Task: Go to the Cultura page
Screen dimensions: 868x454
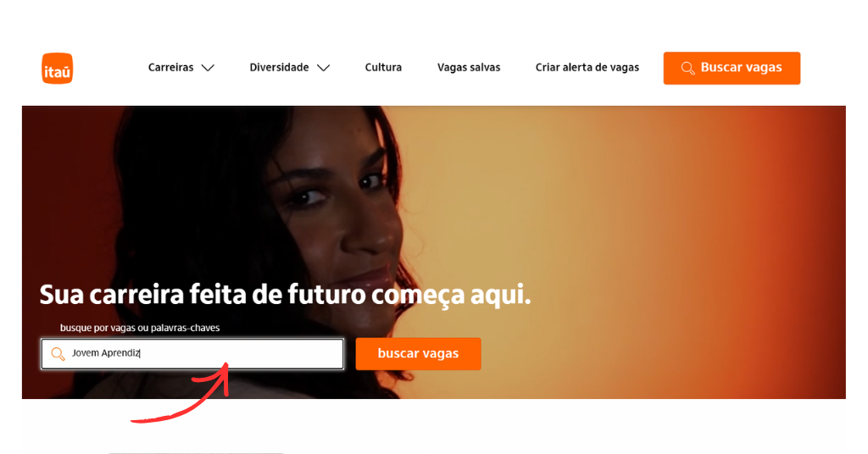Action: pyautogui.click(x=383, y=68)
